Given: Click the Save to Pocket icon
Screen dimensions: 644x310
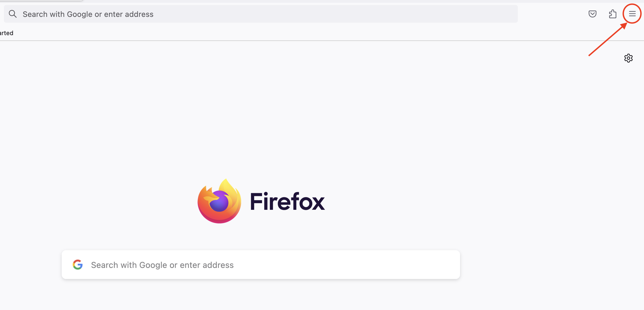Looking at the screenshot, I should (x=592, y=14).
